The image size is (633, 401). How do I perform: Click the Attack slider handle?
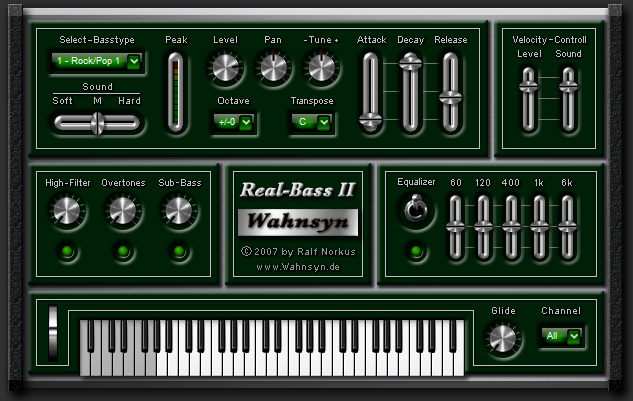371,120
